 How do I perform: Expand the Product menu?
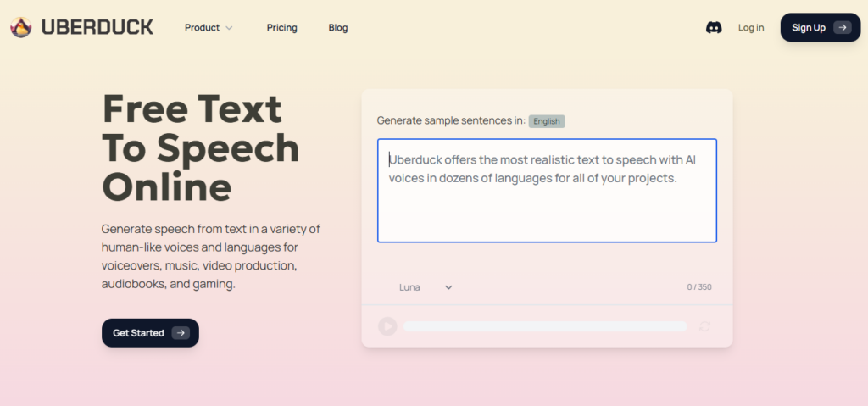(x=209, y=28)
